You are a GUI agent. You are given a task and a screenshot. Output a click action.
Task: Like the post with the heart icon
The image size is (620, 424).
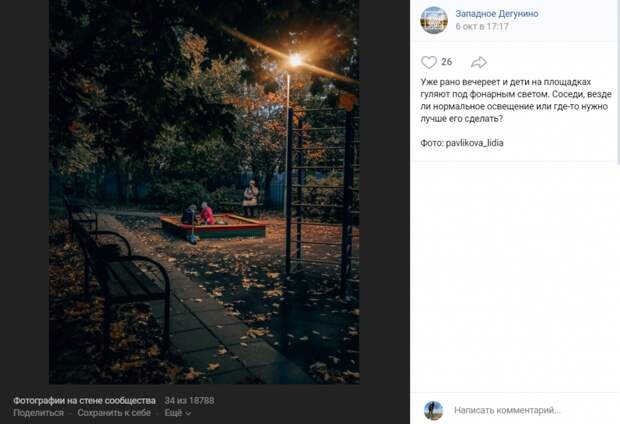click(x=429, y=62)
